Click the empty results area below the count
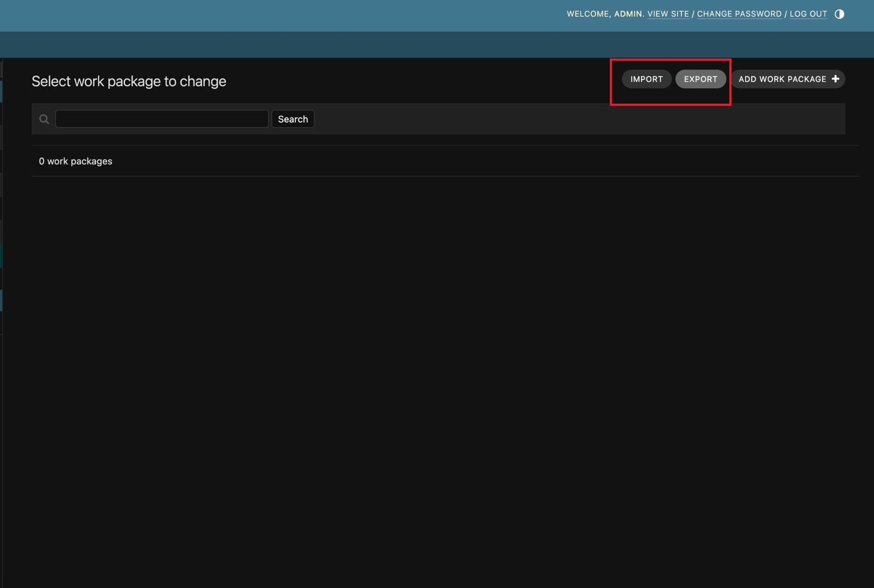Screen dimensions: 874x588 [437, 349]
